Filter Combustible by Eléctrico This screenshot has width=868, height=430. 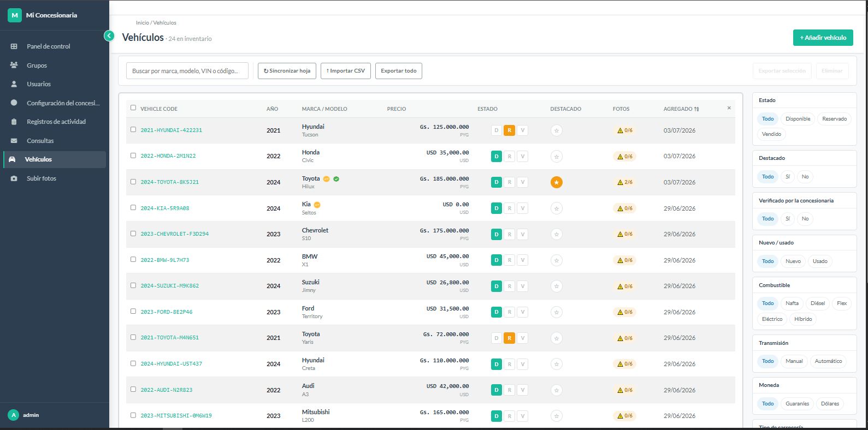[772, 319]
